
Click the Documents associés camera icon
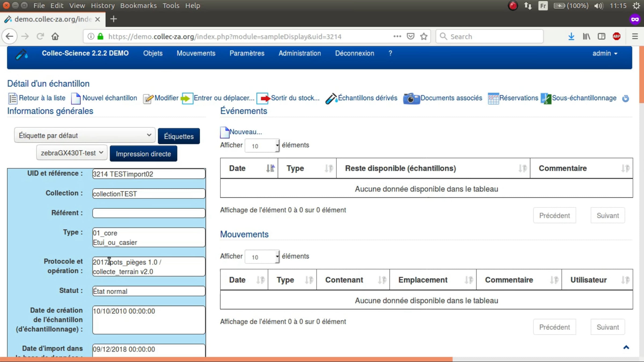pyautogui.click(x=411, y=98)
